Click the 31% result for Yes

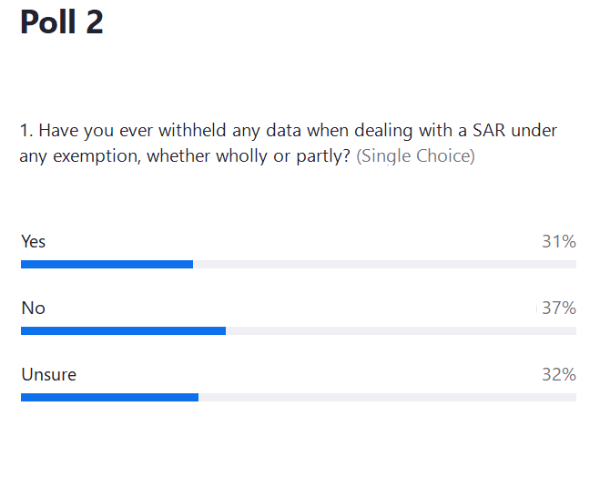click(x=559, y=241)
